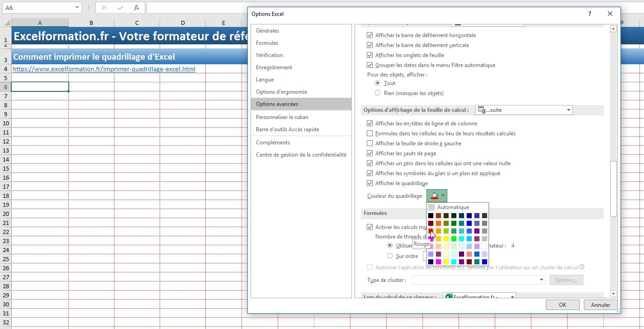The height and width of the screenshot is (329, 644).
Task: Pick the black color swatch
Action: [431, 216]
